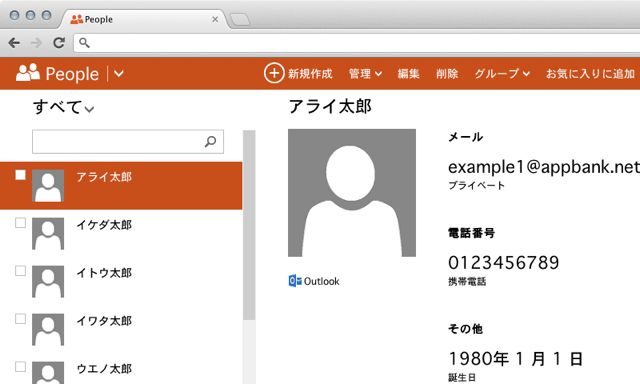This screenshot has height=384, width=640.
Task: Expand the 管理 dropdown menu
Action: point(365,73)
